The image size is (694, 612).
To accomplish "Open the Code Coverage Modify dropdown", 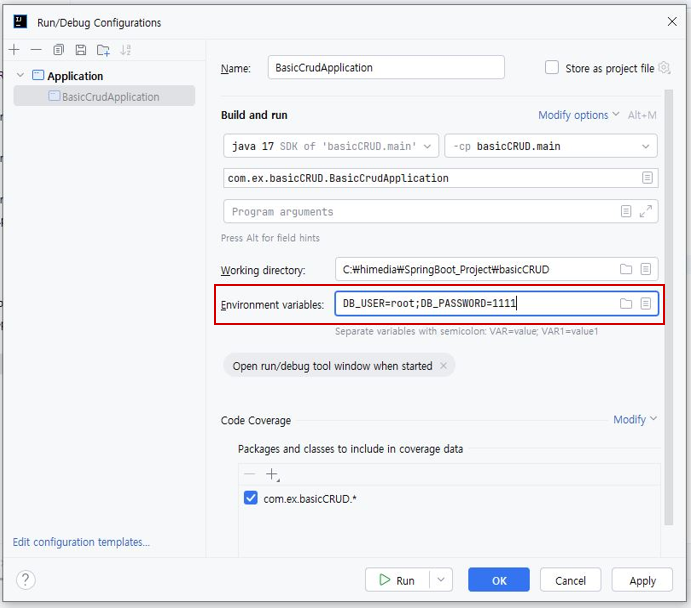I will tap(637, 421).
